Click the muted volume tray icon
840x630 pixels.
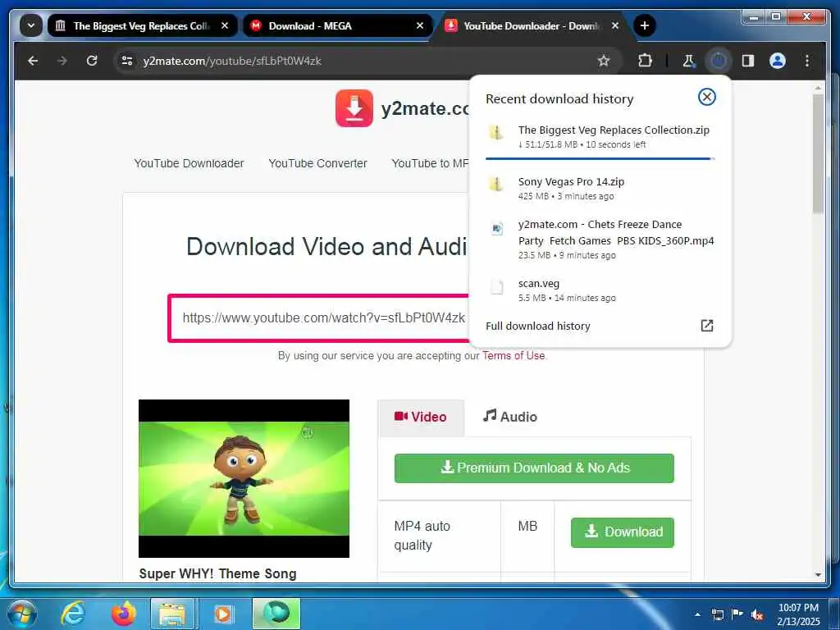point(757,614)
